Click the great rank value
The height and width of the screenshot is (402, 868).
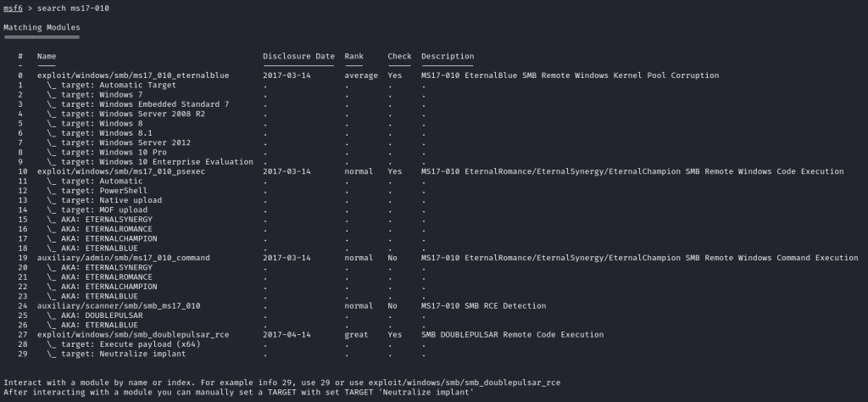pos(356,334)
